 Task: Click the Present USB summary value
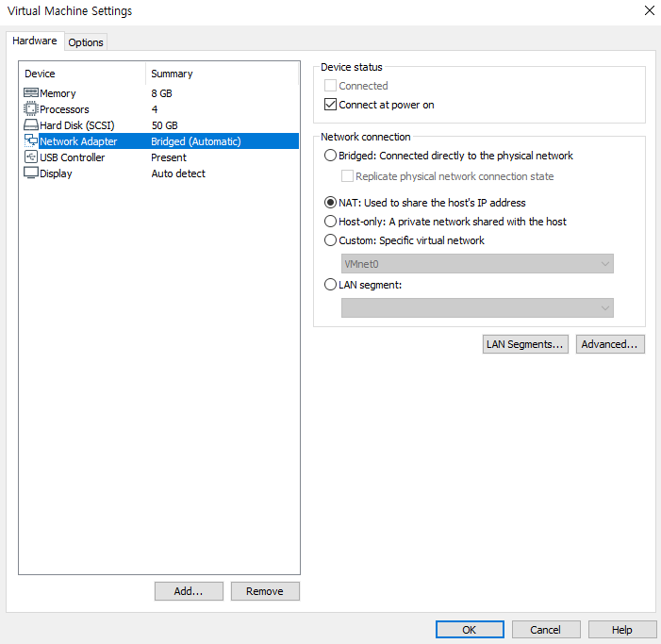coord(169,157)
